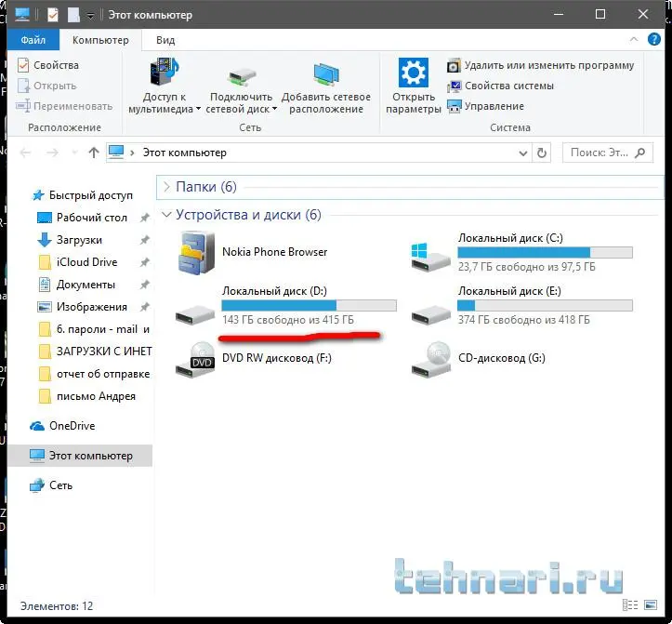Image resolution: width=672 pixels, height=624 pixels.
Task: Click the Up one level arrow
Action: coord(94,153)
